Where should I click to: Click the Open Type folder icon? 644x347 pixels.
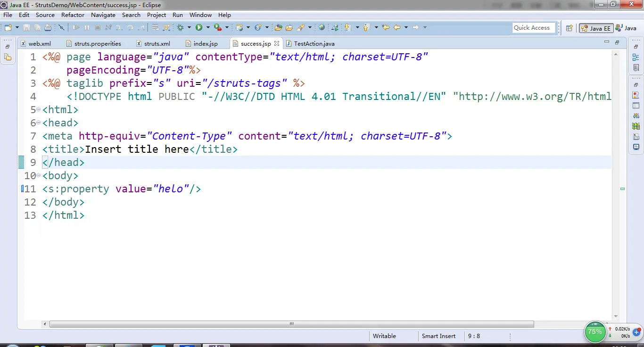(278, 27)
